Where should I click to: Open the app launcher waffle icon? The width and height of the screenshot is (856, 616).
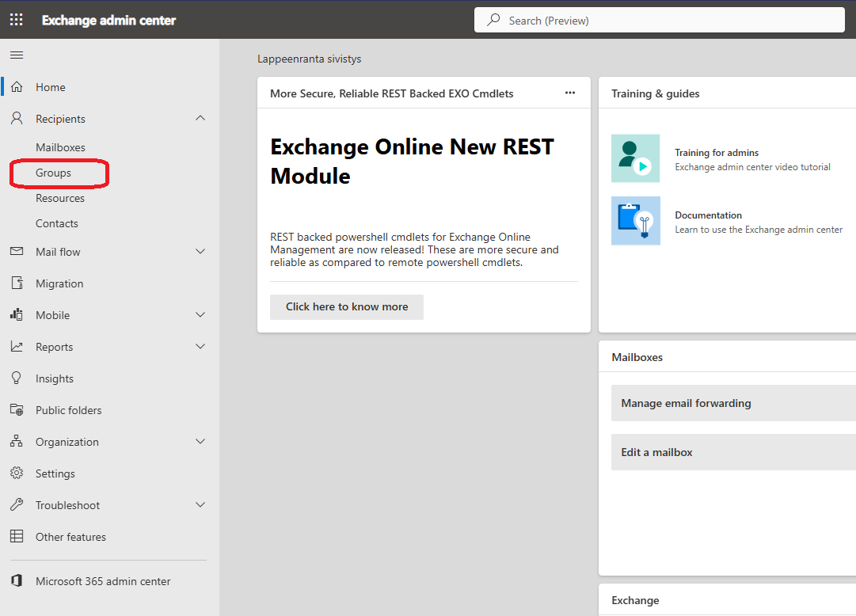pyautogui.click(x=16, y=20)
